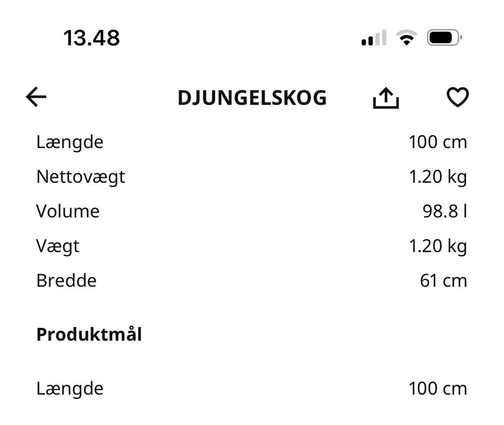Tap the cellular signal bars icon

coord(374,38)
